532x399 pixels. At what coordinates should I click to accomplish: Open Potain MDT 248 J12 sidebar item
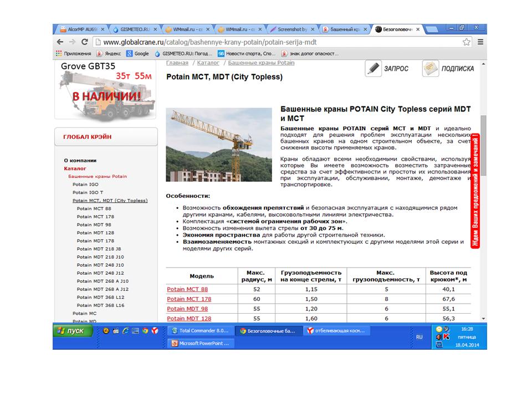100,273
